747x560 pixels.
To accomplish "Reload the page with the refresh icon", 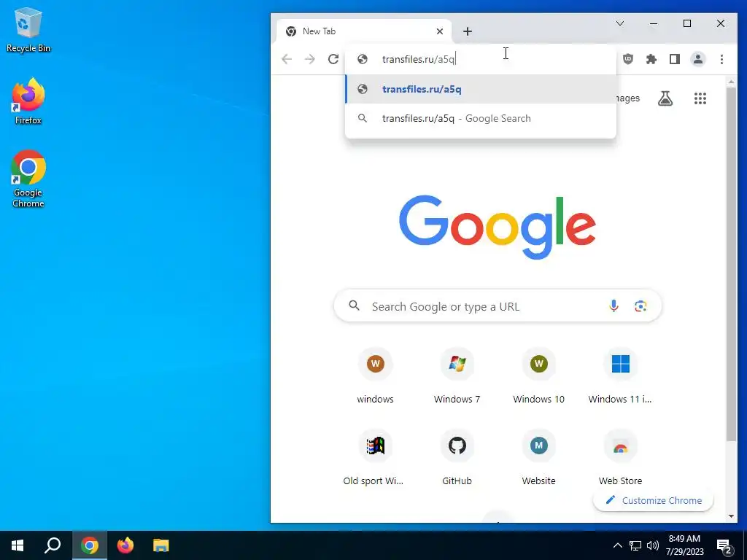I will click(333, 59).
